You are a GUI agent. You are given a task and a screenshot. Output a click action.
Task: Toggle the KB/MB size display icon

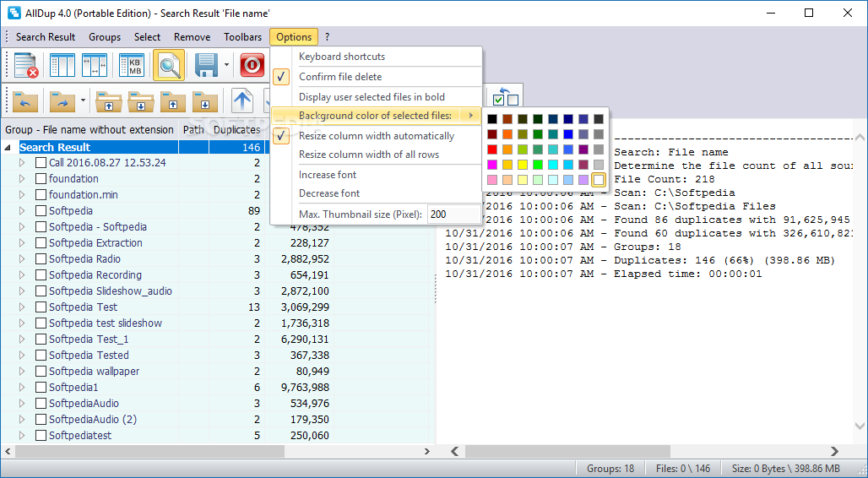(132, 65)
